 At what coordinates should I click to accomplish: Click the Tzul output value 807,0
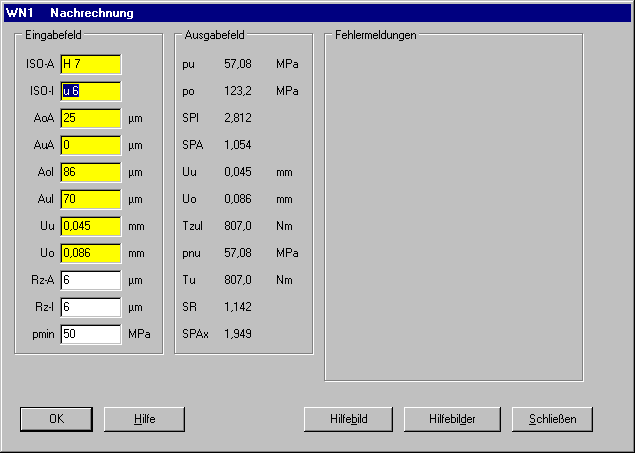tap(236, 226)
